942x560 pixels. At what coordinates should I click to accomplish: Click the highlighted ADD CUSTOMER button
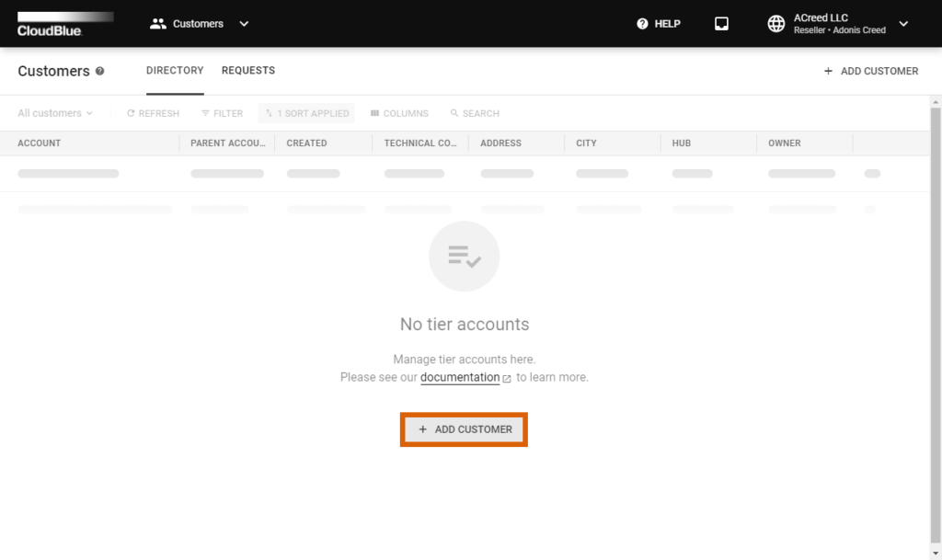click(x=464, y=429)
